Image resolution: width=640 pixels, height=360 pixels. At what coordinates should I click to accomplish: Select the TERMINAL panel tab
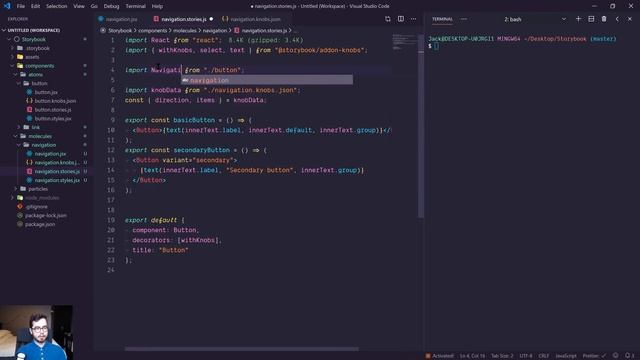[442, 19]
